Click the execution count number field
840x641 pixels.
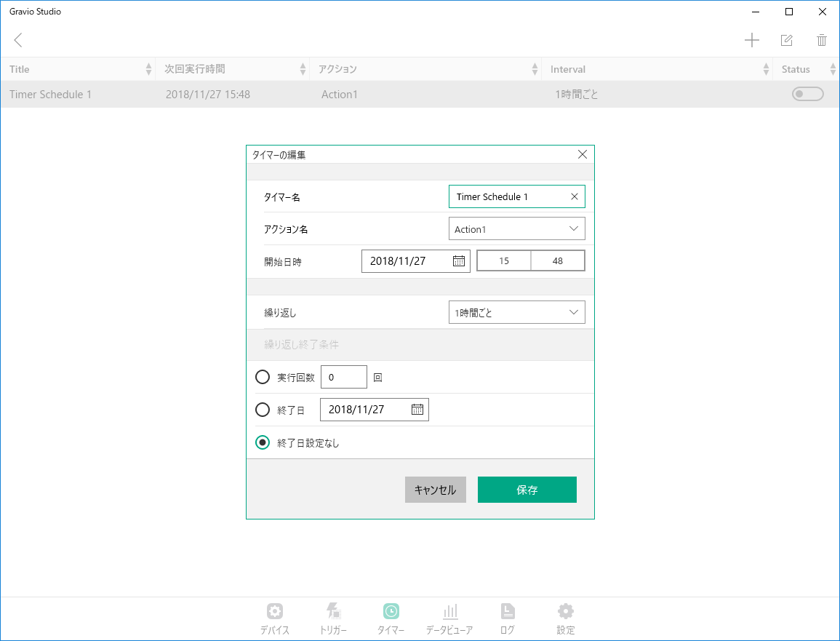pos(343,378)
